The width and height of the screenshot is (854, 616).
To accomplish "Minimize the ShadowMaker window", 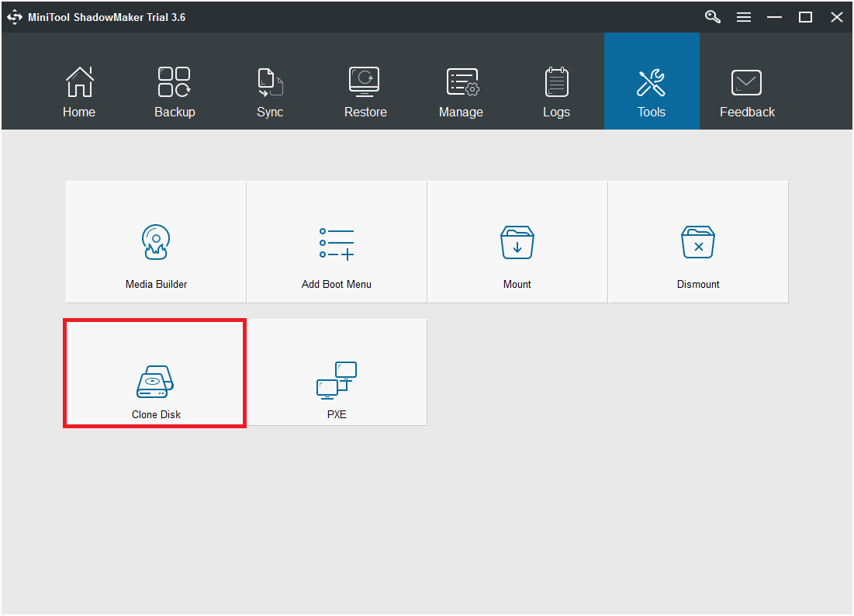I will pyautogui.click(x=775, y=17).
